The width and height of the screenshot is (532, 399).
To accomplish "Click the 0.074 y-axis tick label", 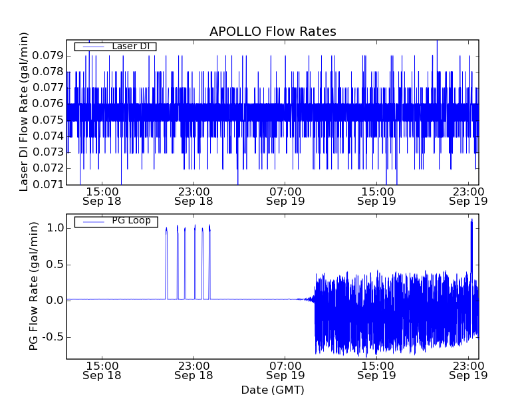I will point(48,136).
